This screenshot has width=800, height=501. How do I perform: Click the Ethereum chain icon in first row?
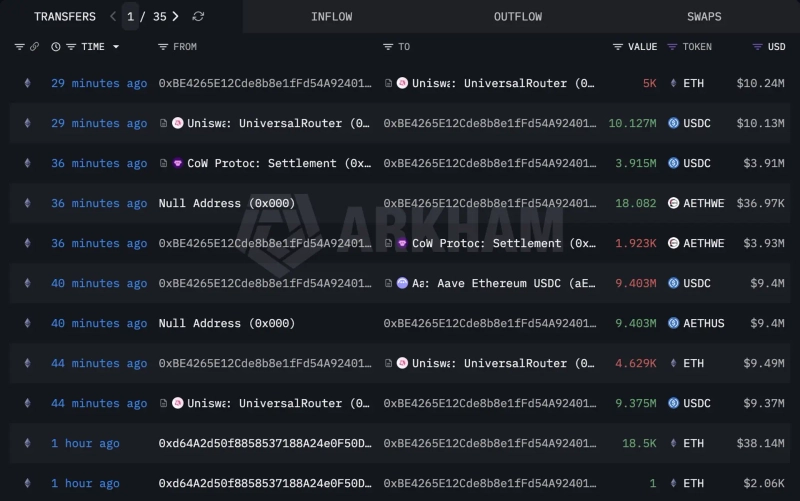(27, 83)
